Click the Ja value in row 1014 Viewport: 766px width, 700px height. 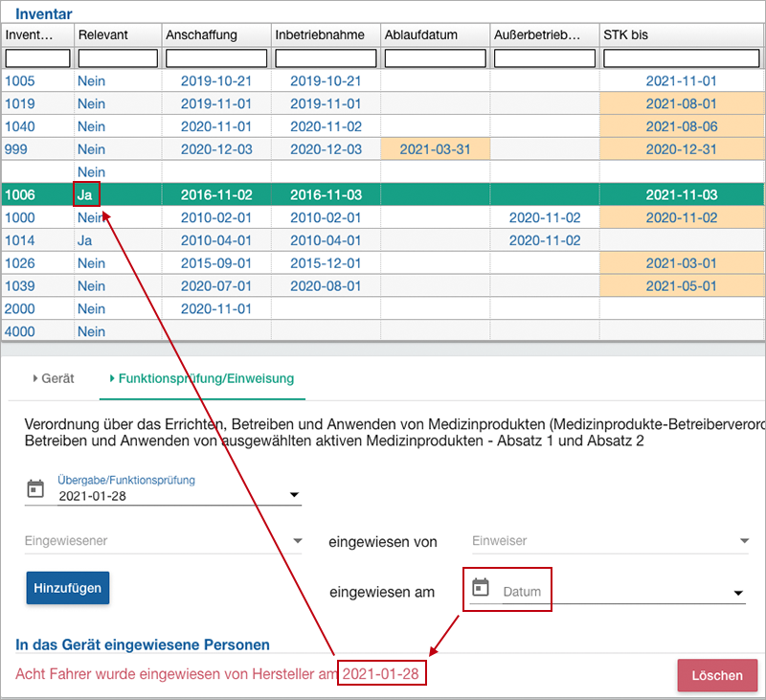(x=84, y=240)
